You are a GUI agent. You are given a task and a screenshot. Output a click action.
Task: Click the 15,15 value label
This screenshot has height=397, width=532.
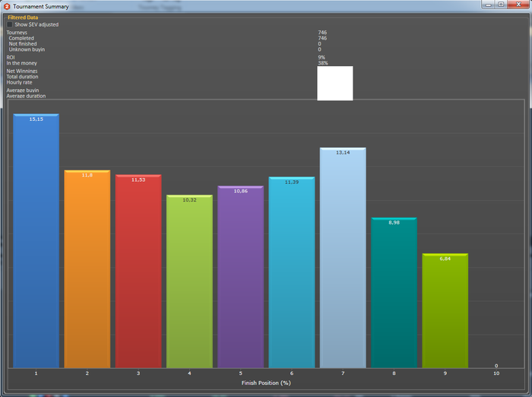36,119
